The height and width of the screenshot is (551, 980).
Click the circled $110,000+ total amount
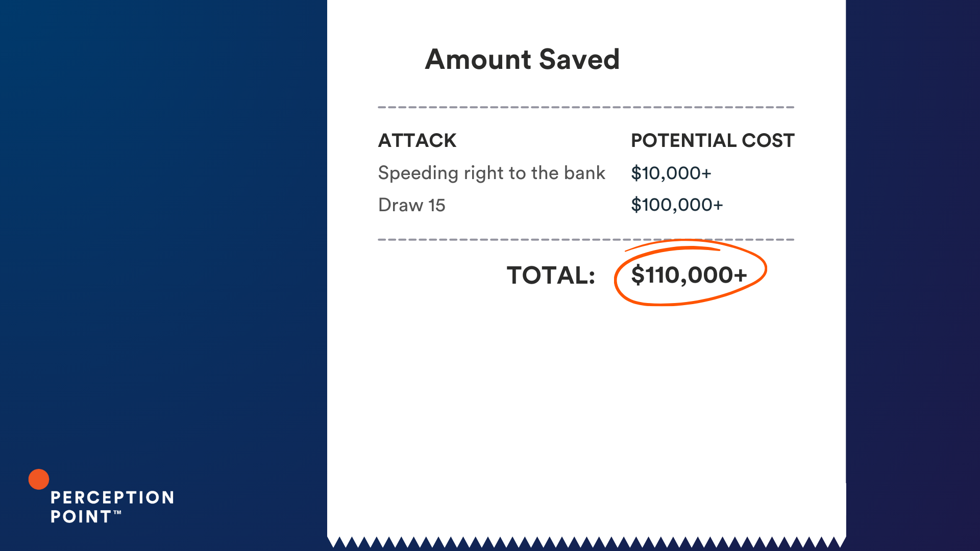click(689, 275)
